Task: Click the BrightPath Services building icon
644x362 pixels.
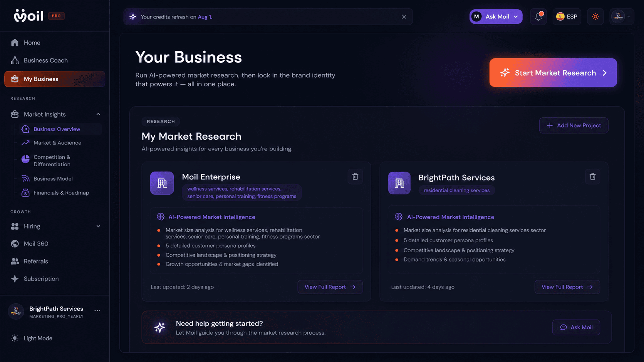Action: coord(399,183)
